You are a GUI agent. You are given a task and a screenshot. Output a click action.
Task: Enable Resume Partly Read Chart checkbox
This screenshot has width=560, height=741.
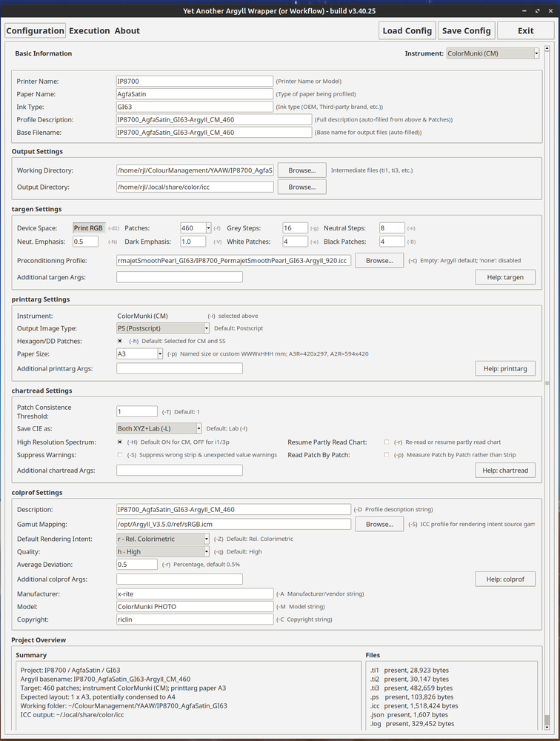pos(387,442)
